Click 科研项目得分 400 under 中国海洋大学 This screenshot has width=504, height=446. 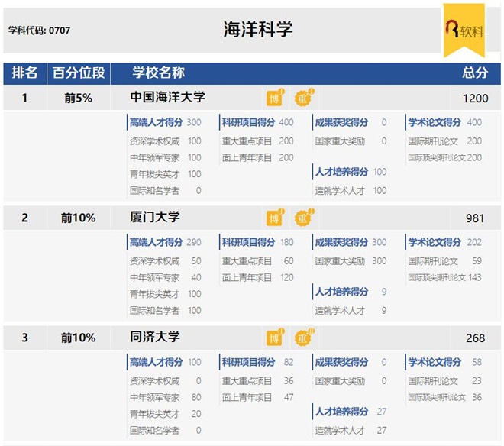click(257, 122)
